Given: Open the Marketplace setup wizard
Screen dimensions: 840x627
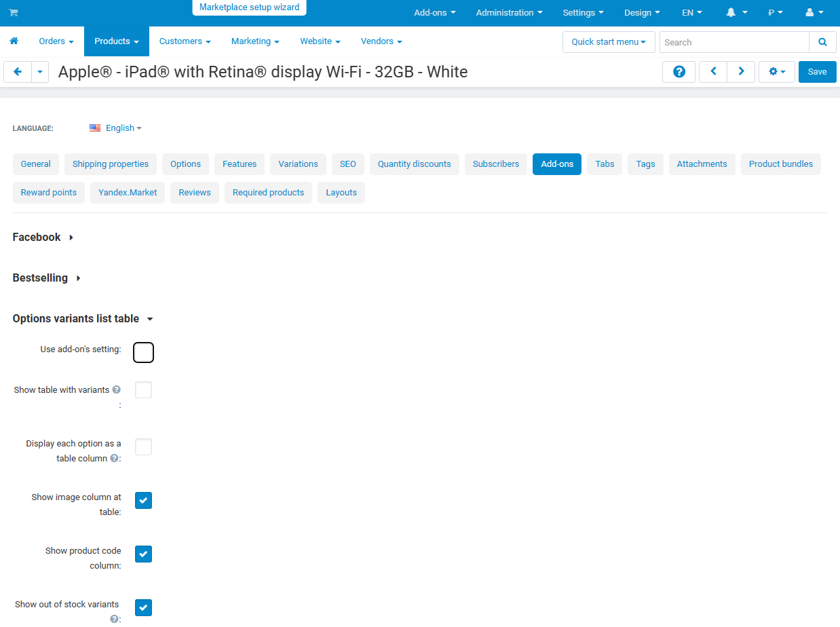Looking at the screenshot, I should pos(250,7).
